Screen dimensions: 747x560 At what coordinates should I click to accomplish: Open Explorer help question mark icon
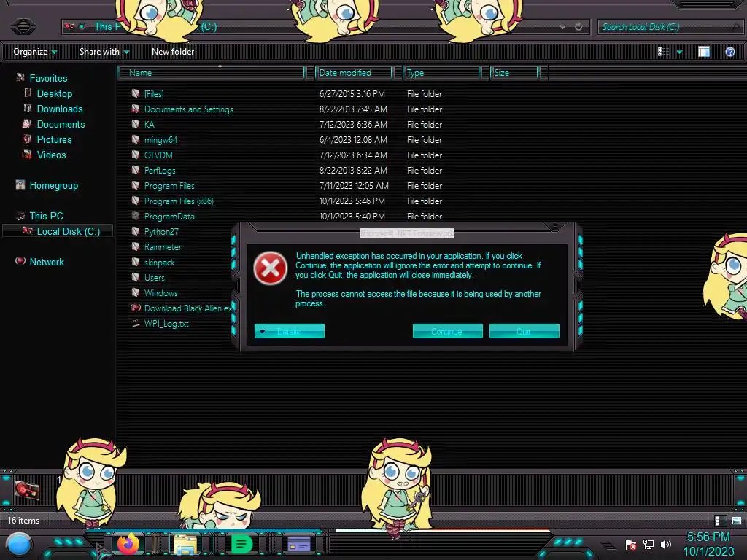coord(729,52)
